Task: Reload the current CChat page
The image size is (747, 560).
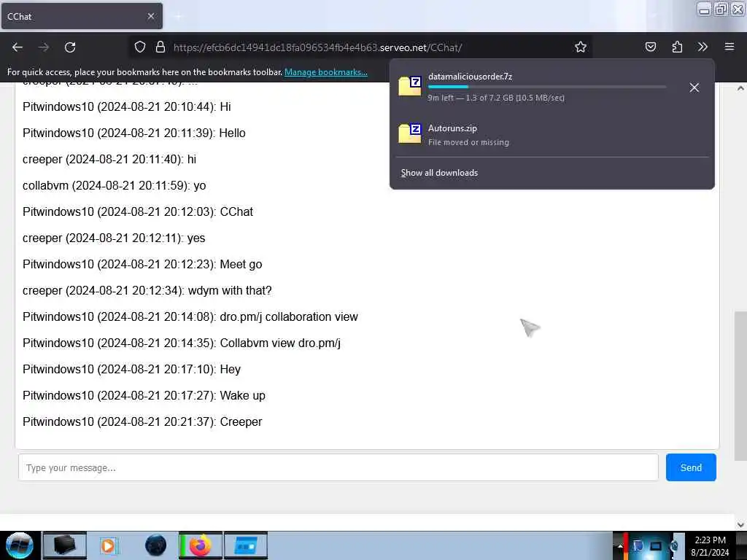Action: 70,47
